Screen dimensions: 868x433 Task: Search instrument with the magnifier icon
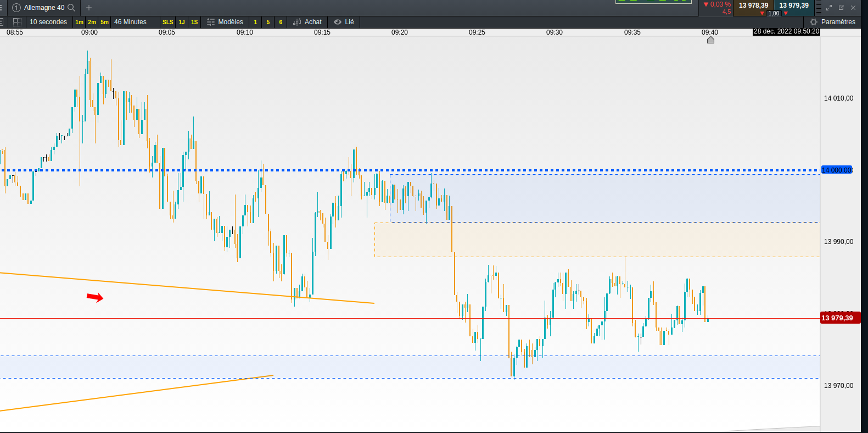(71, 8)
